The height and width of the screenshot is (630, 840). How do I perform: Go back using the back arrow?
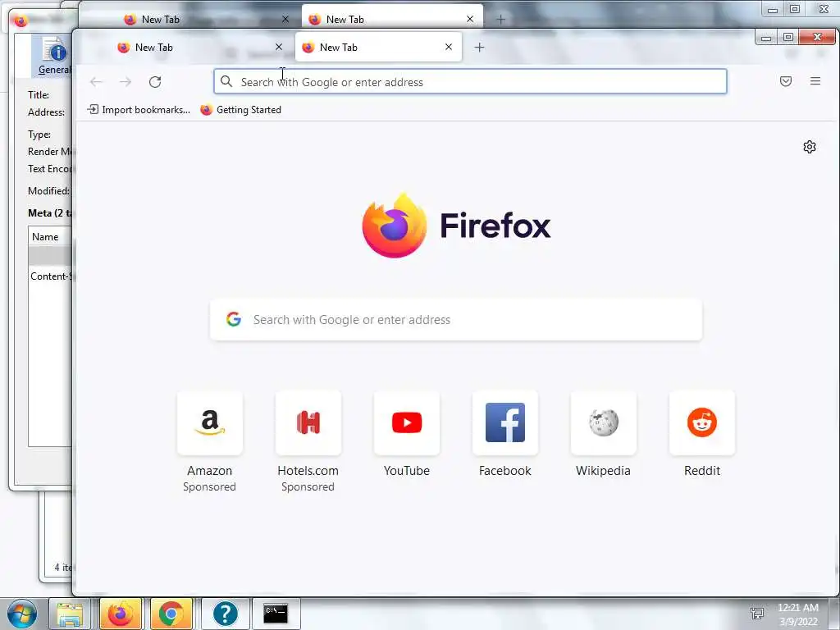(97, 82)
